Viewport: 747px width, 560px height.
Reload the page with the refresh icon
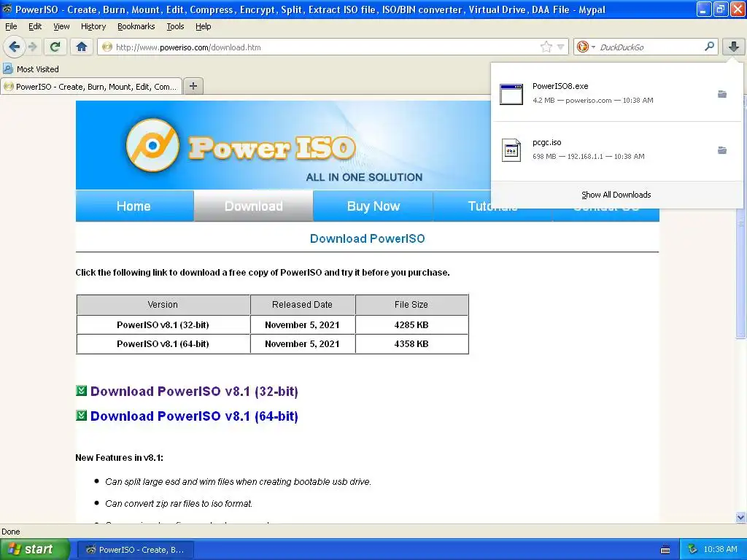[x=55, y=47]
